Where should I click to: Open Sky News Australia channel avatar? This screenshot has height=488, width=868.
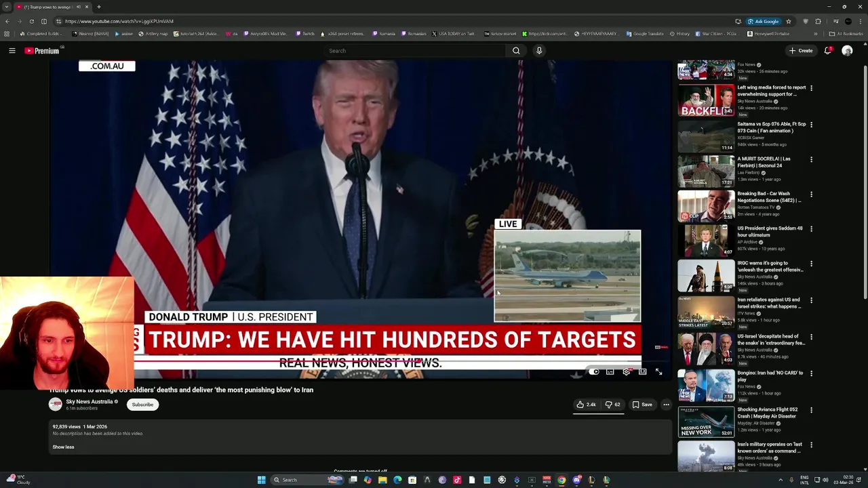pos(56,405)
